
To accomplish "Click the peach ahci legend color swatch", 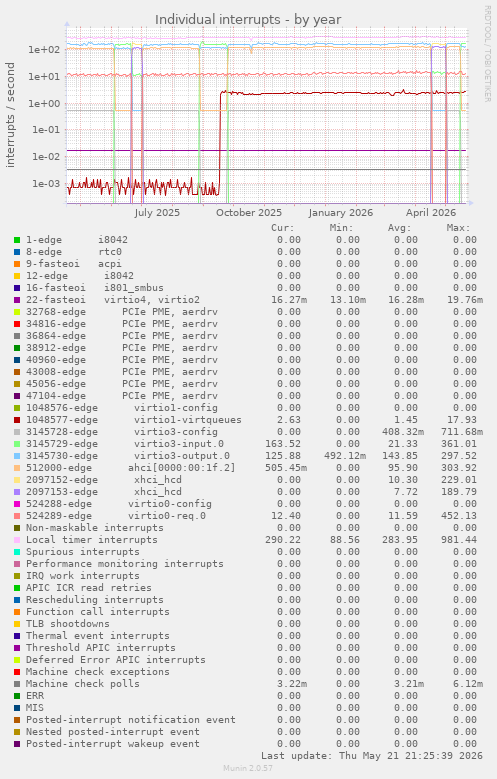I will point(17,468).
